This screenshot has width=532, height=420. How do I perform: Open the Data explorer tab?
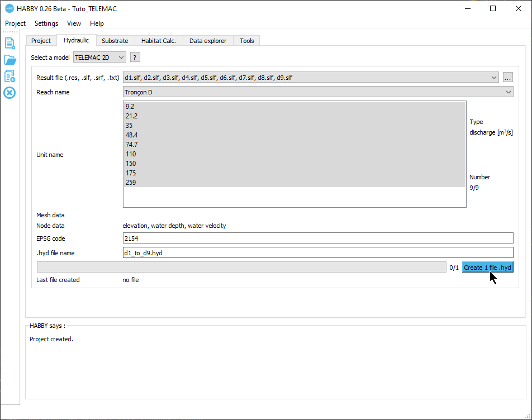click(x=207, y=41)
